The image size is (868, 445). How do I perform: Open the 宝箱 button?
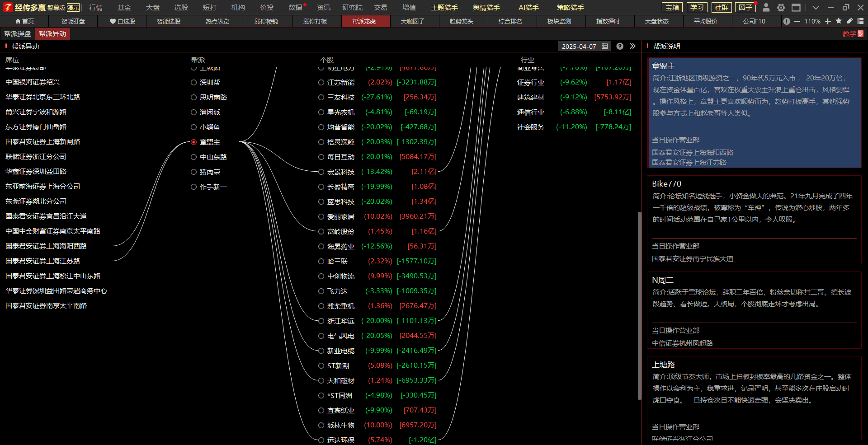(x=672, y=7)
